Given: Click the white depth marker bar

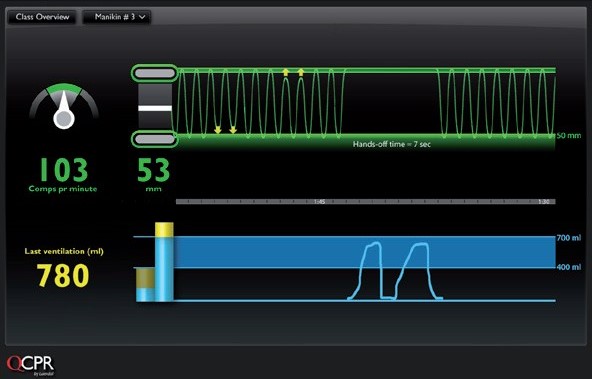Looking at the screenshot, I should 155,109.
